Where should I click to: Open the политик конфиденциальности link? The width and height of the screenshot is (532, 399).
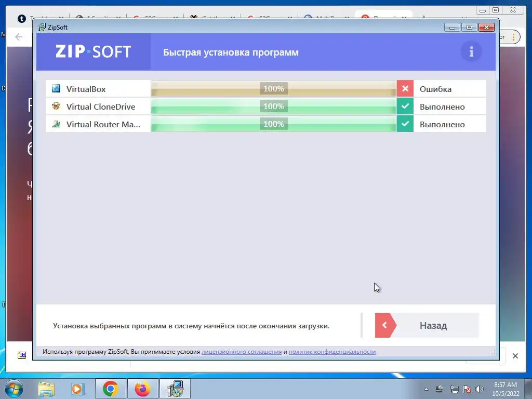332,352
